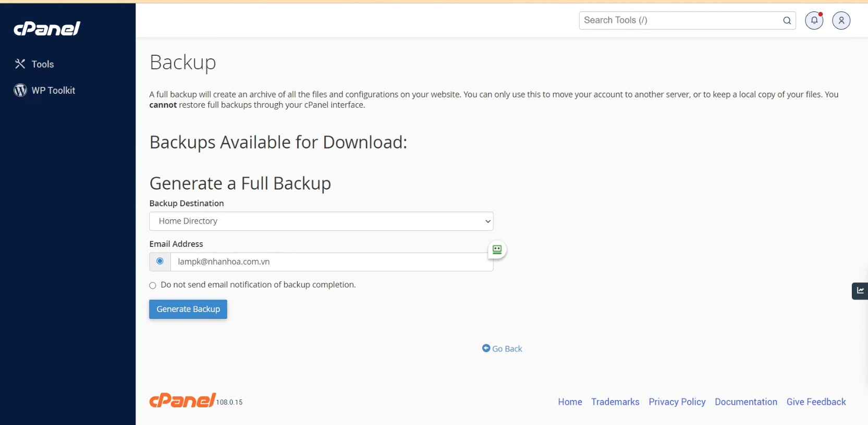
Task: Click the Backup Destination label
Action: point(187,203)
